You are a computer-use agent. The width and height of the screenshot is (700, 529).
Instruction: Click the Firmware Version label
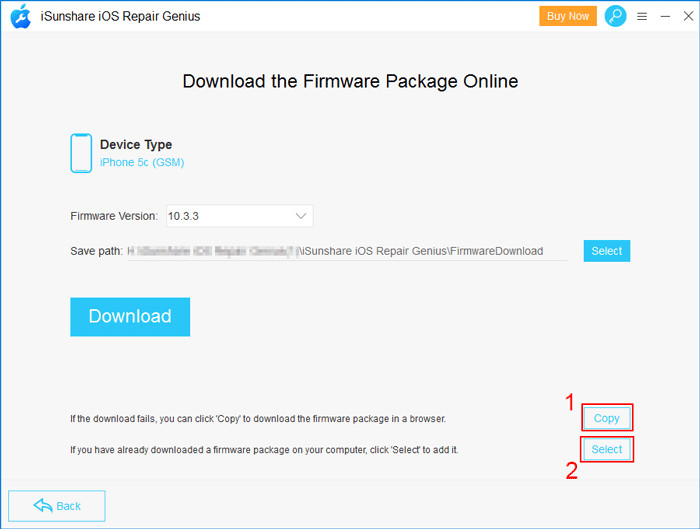click(x=114, y=216)
